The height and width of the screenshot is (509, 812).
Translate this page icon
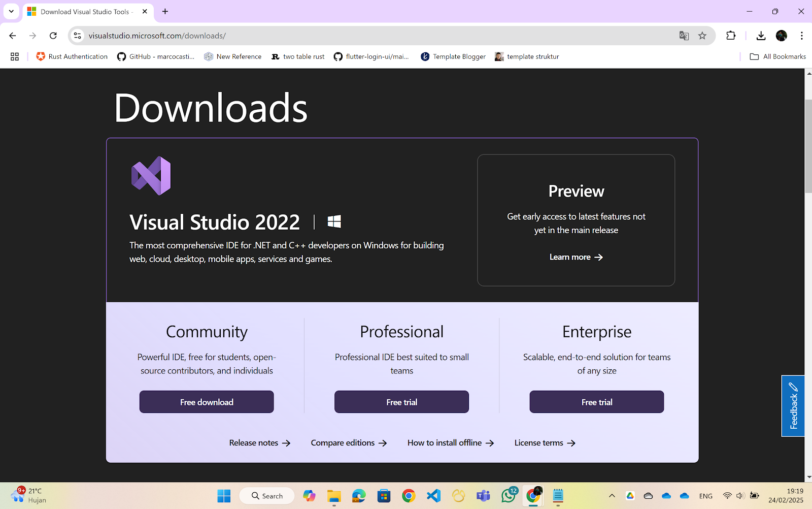tap(684, 36)
